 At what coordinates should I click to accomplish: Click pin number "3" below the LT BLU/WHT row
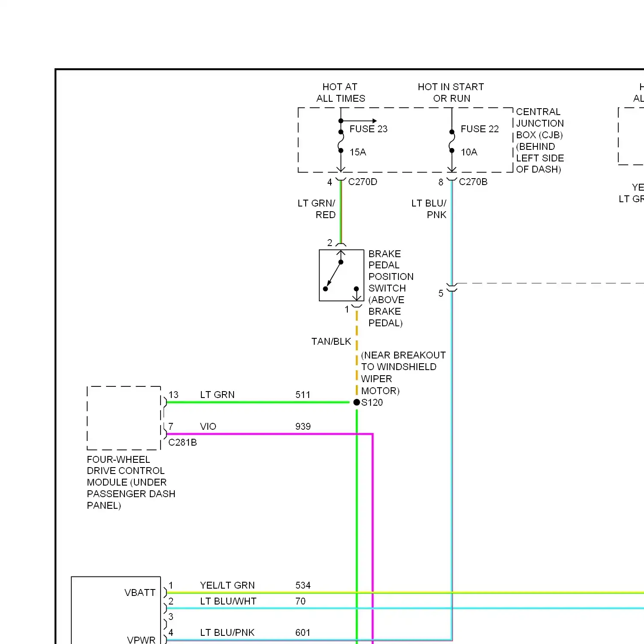(x=171, y=617)
